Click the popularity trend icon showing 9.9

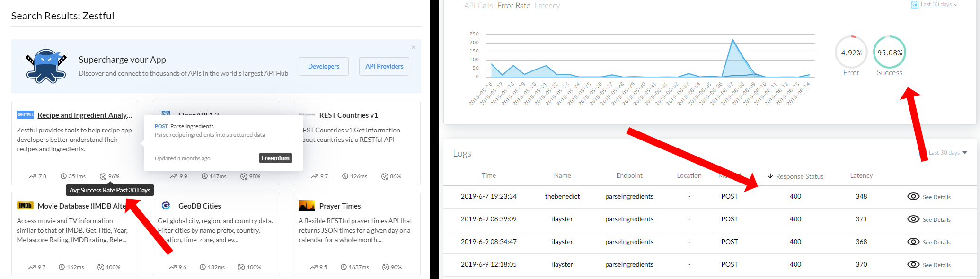173,176
